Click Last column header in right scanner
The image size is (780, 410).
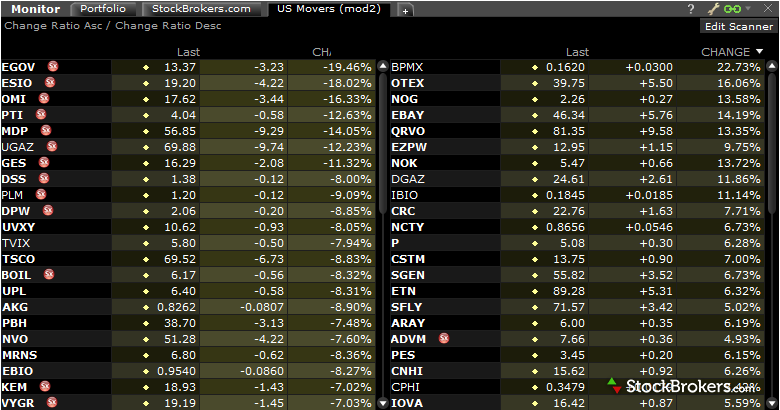tap(577, 52)
